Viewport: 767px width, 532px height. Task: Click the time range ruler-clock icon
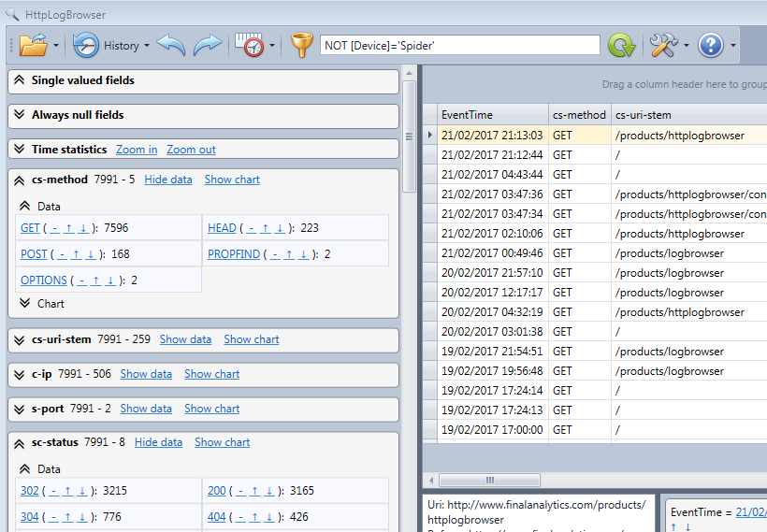(249, 45)
